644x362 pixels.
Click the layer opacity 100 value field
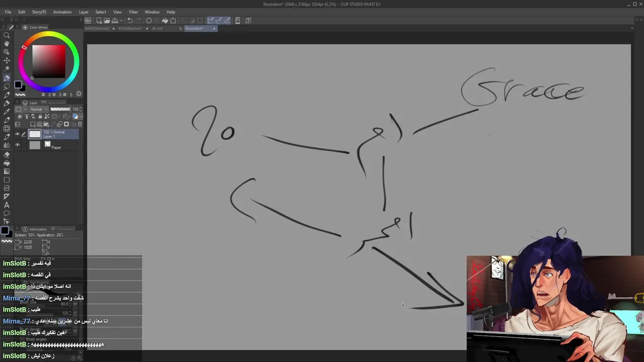pyautogui.click(x=76, y=109)
